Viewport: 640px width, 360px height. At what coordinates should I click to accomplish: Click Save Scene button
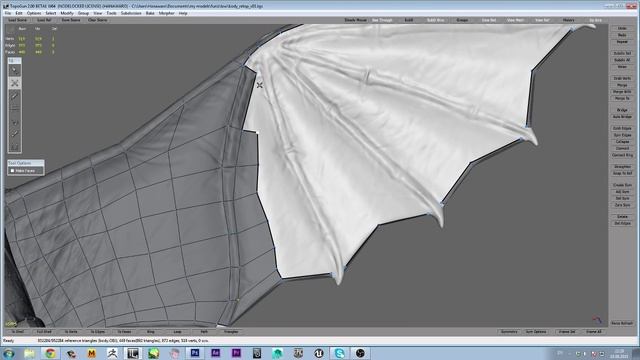click(71, 20)
